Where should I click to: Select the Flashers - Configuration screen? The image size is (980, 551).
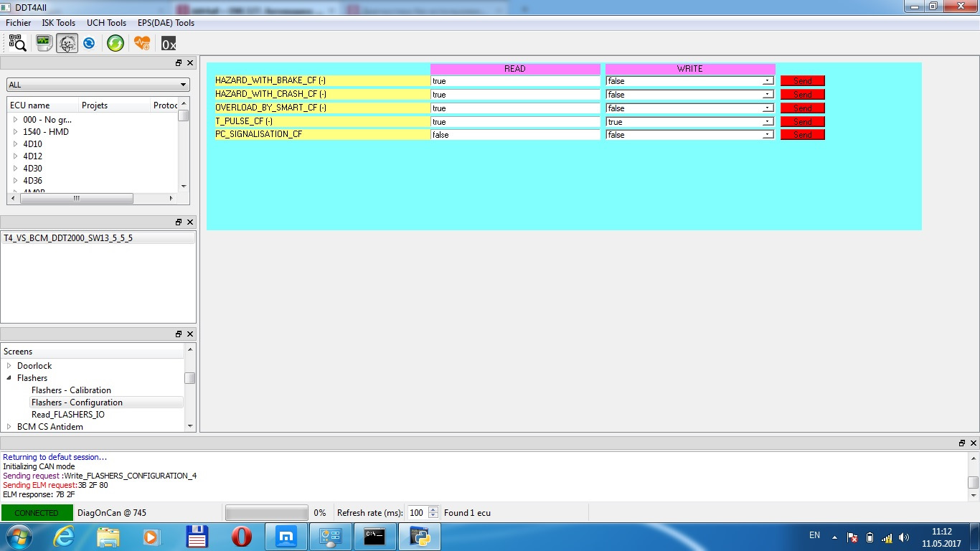[x=77, y=402]
